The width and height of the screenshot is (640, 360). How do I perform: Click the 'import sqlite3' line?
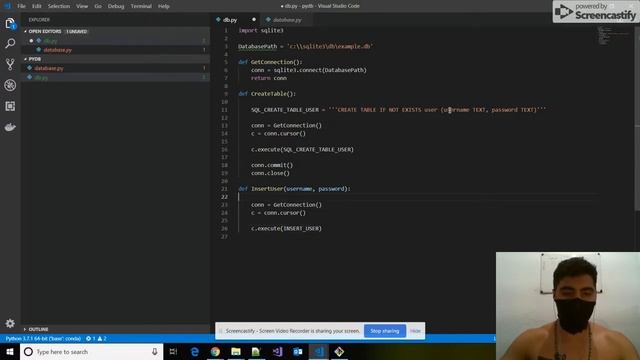[261, 30]
